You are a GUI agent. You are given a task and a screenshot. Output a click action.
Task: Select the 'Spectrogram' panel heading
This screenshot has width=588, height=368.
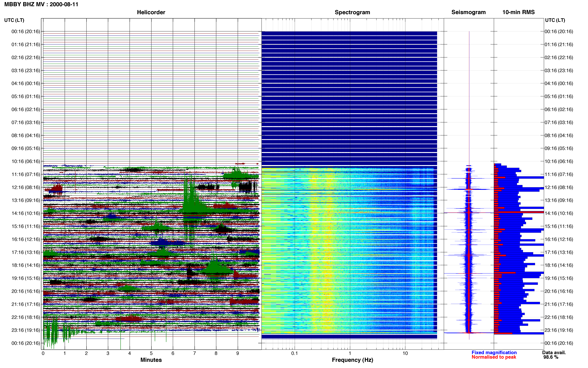[352, 12]
